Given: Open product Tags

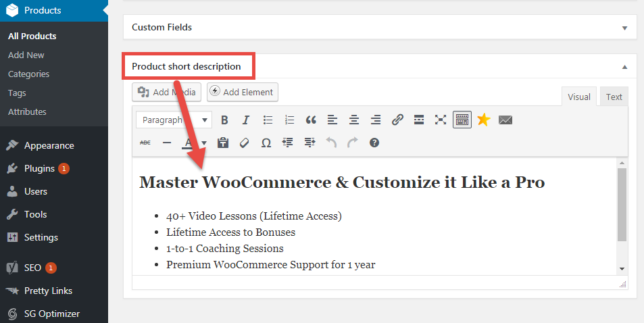Looking at the screenshot, I should 17,93.
